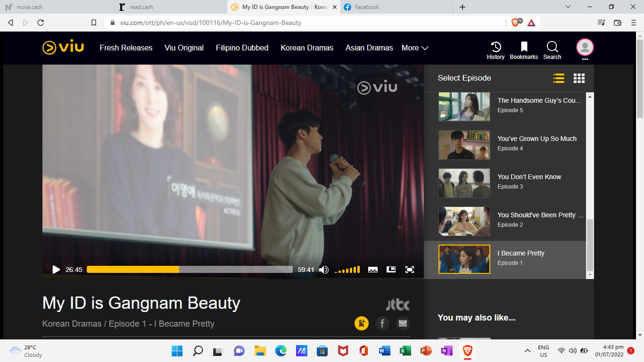
Task: Open File Explorer from the taskbar
Action: [x=260, y=351]
